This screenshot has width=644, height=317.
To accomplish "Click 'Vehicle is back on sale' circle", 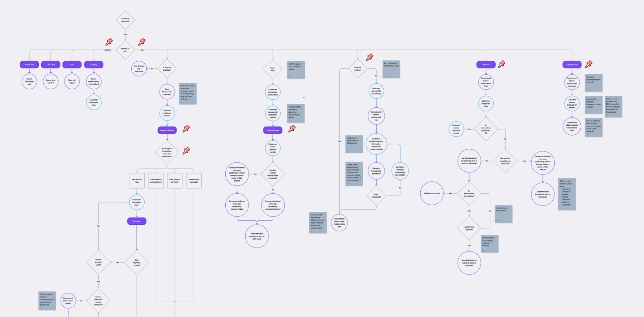I will point(469,263).
